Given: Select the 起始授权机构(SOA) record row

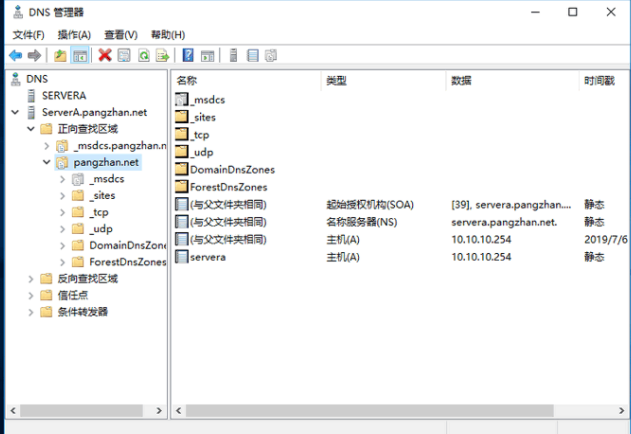Looking at the screenshot, I should (x=400, y=205).
